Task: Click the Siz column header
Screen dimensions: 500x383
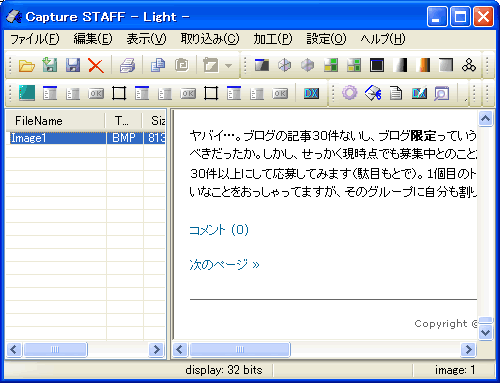Action: [154, 121]
